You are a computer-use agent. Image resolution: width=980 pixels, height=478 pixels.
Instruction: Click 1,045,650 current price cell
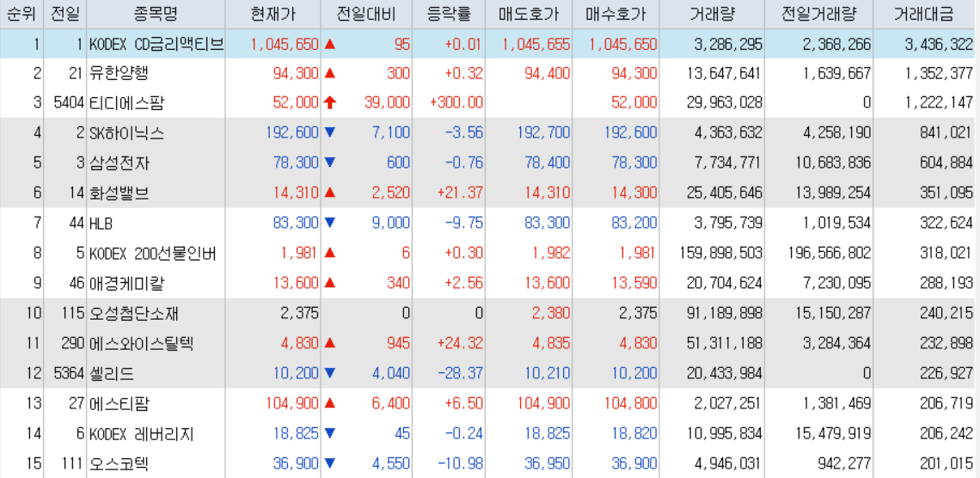pyautogui.click(x=285, y=44)
